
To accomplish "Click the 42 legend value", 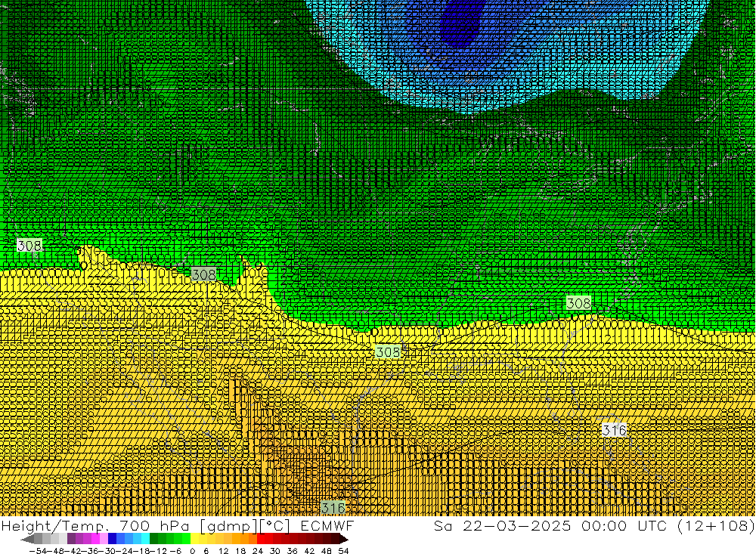I will 309,551.
